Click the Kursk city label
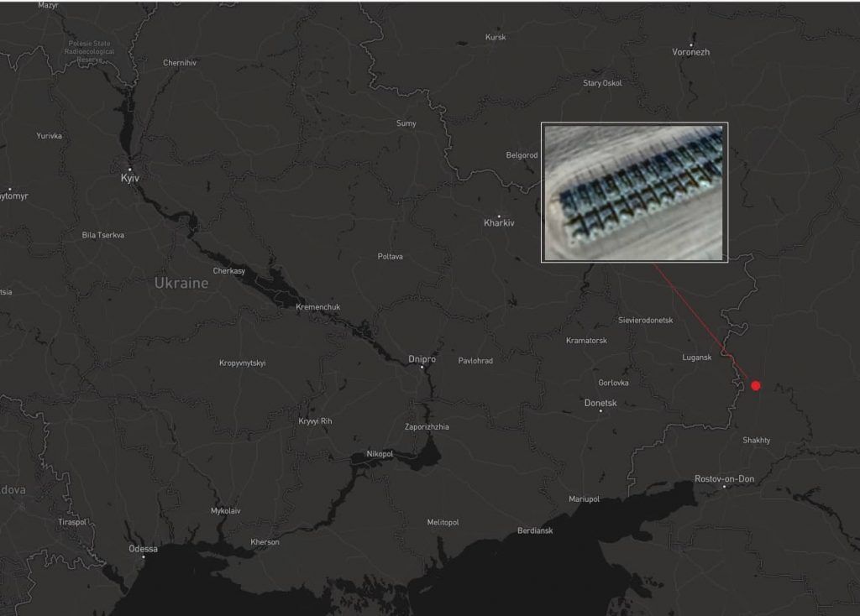 (x=496, y=38)
